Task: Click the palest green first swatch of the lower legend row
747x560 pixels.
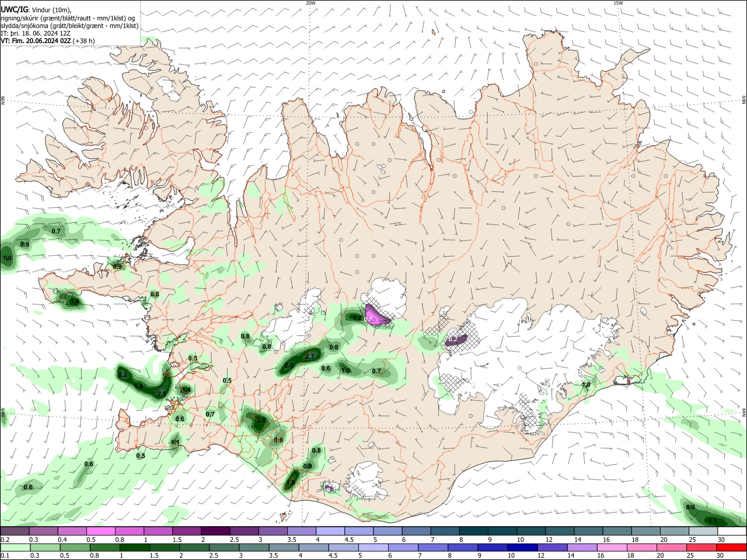Action: click(x=15, y=547)
